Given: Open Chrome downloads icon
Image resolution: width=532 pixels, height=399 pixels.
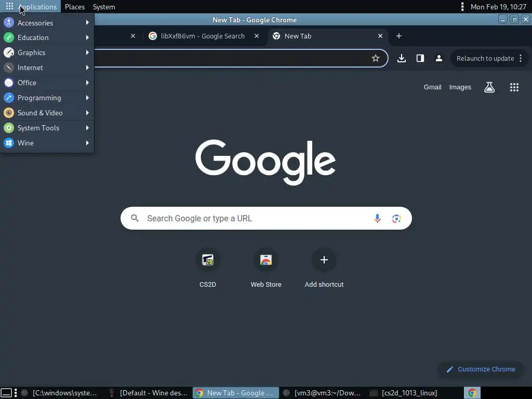Looking at the screenshot, I should click(x=402, y=58).
